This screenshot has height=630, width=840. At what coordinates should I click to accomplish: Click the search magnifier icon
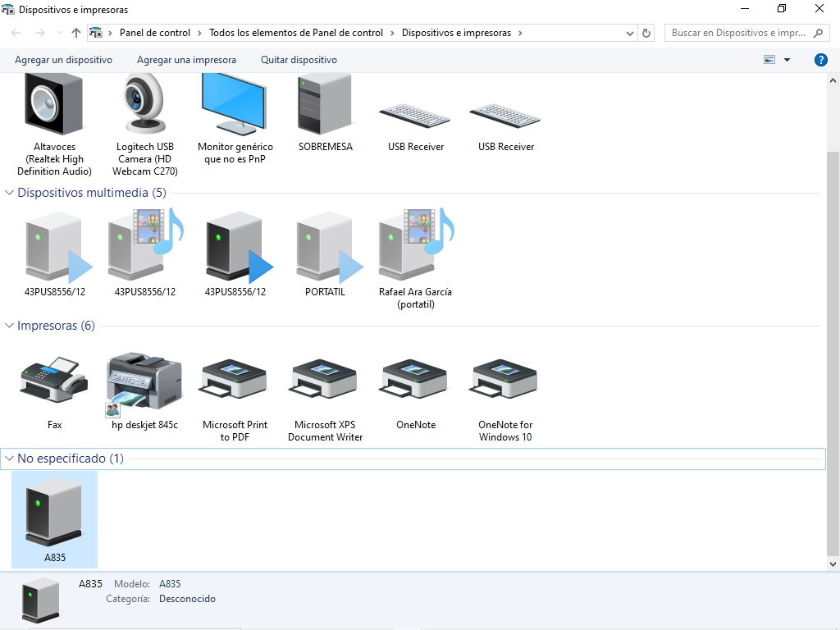coord(818,33)
